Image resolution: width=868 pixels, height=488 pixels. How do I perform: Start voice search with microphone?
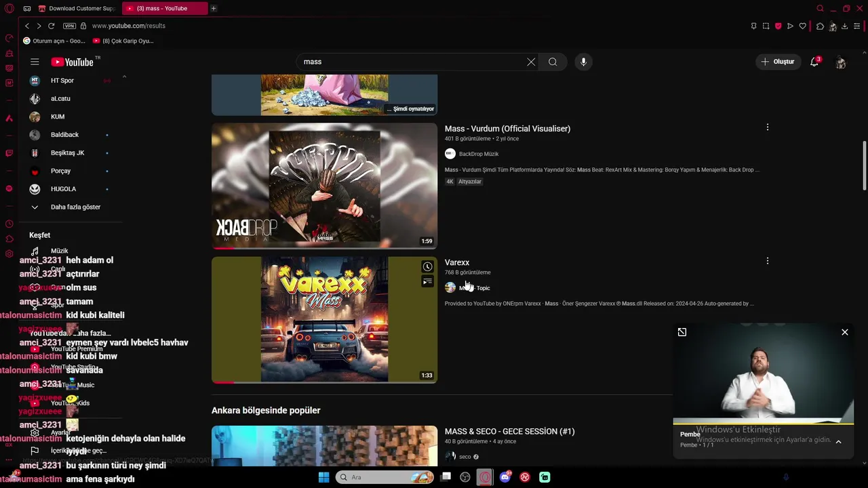[x=583, y=62]
